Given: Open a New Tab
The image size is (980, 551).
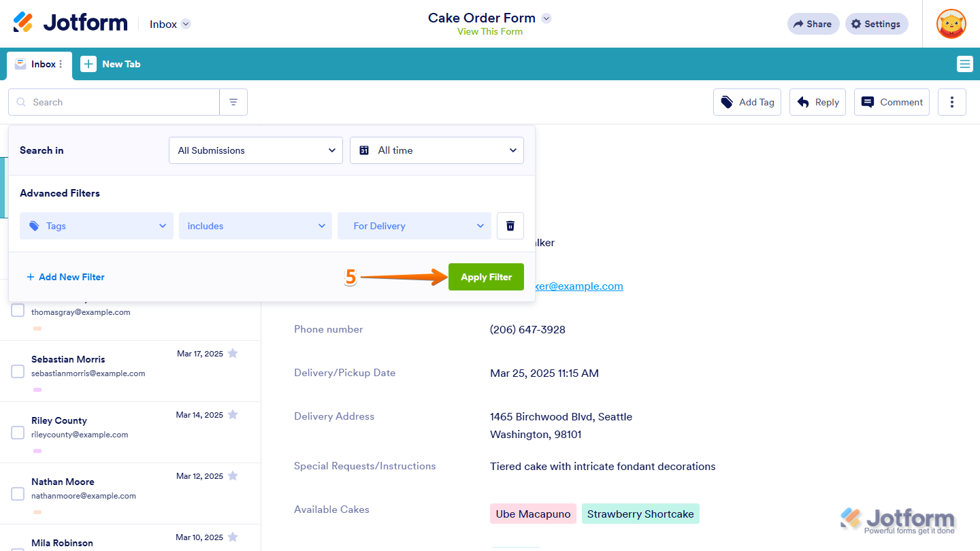Looking at the screenshot, I should click(111, 63).
